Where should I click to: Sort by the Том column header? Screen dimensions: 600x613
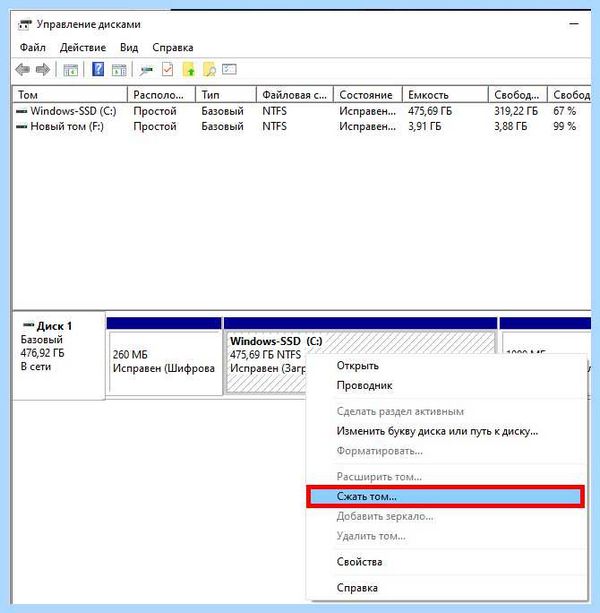pyautogui.click(x=70, y=95)
